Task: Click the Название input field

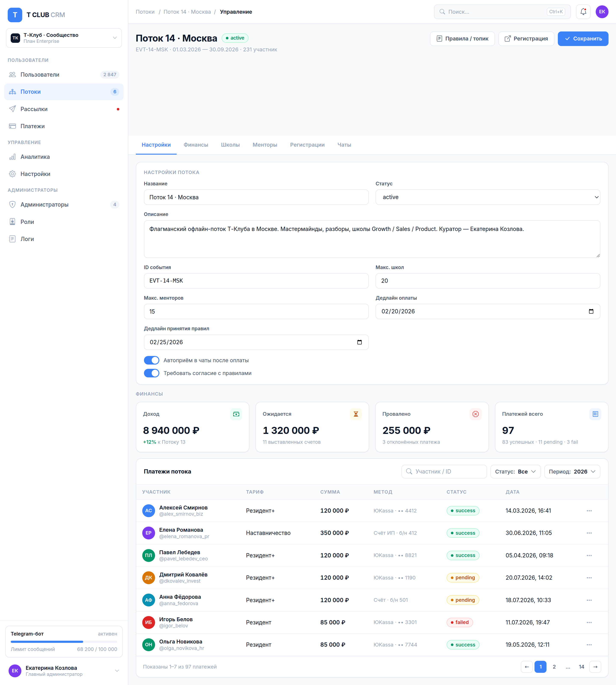Action: click(x=256, y=197)
